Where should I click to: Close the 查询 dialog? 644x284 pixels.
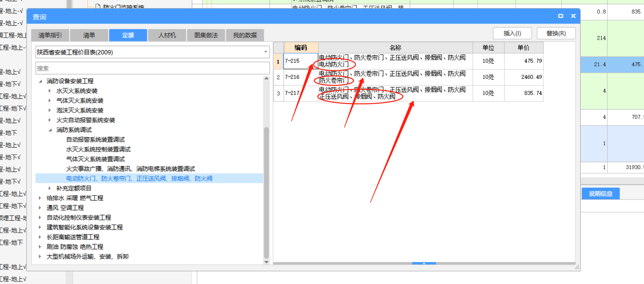point(573,16)
